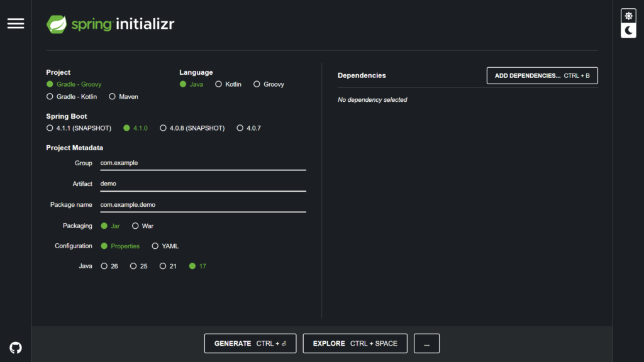Select Java version 25
The image size is (644, 362).
[x=139, y=266]
